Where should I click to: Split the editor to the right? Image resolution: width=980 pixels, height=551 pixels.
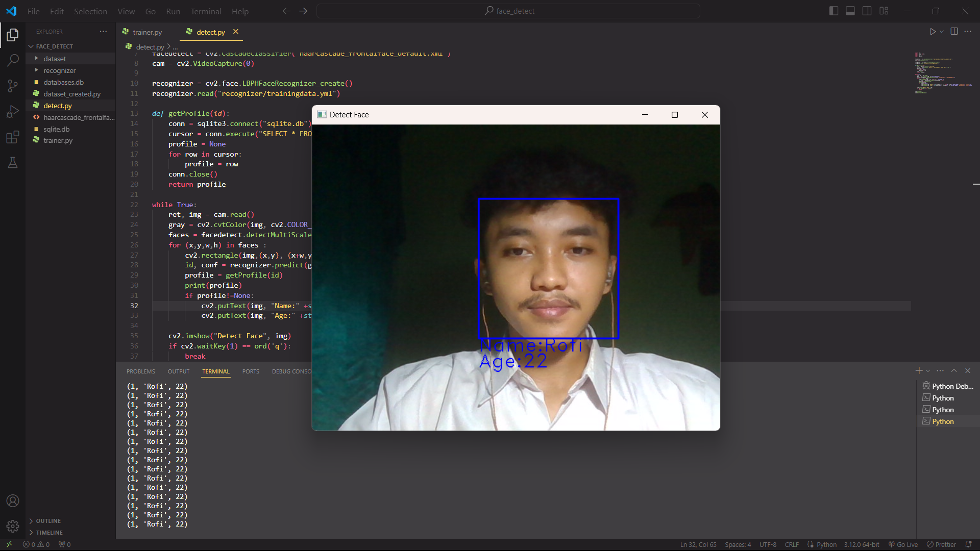pos(954,32)
